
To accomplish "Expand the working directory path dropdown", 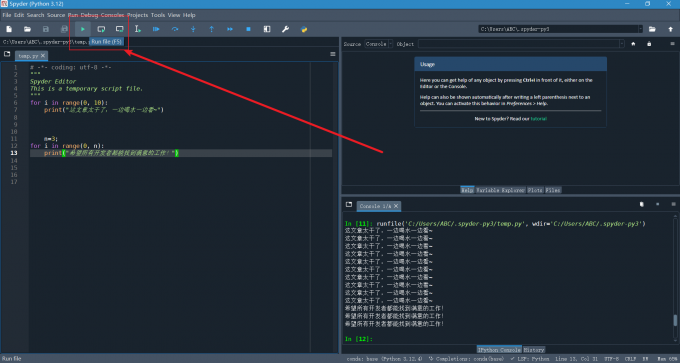I will point(641,29).
